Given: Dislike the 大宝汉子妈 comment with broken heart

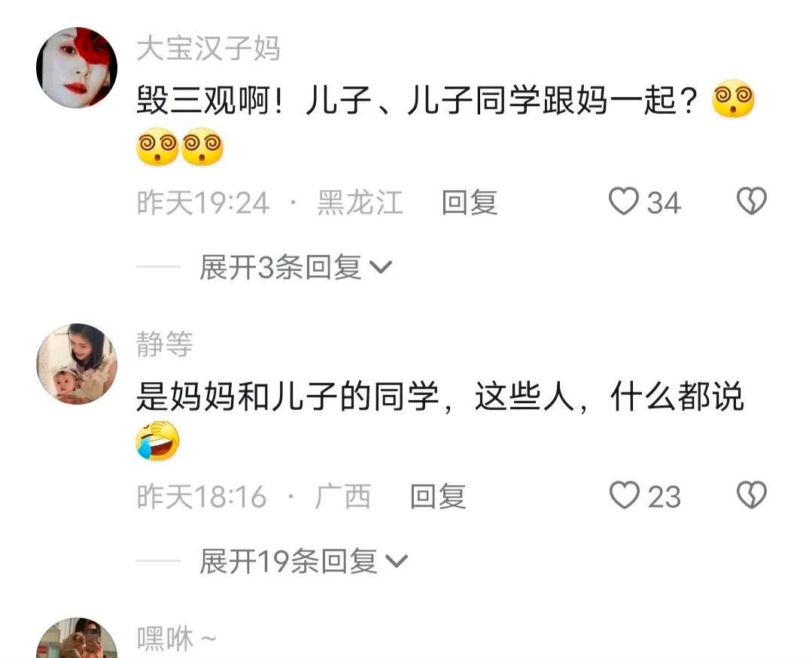Looking at the screenshot, I should click(x=751, y=202).
